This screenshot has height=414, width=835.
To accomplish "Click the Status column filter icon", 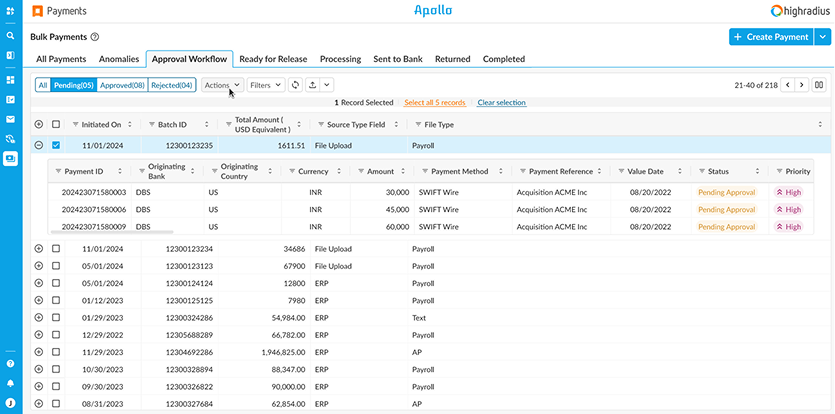I will pos(702,172).
